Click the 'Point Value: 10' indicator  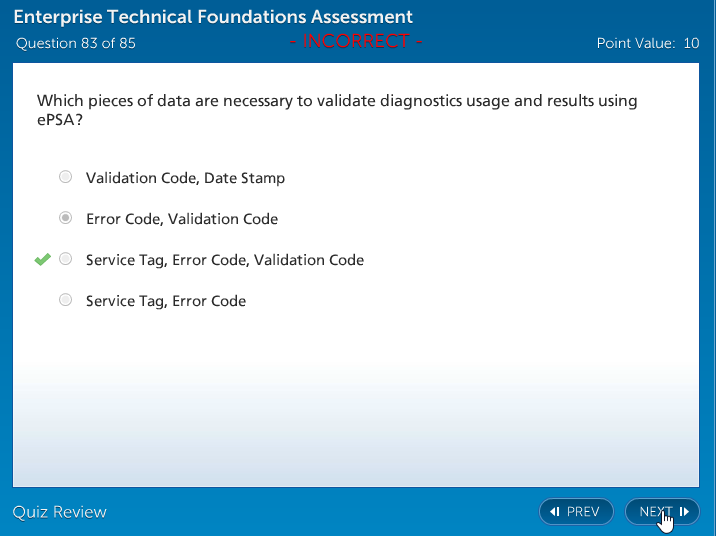coord(647,43)
